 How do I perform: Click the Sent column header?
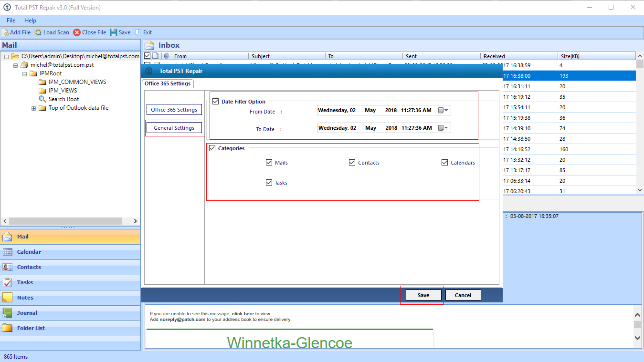(442, 56)
